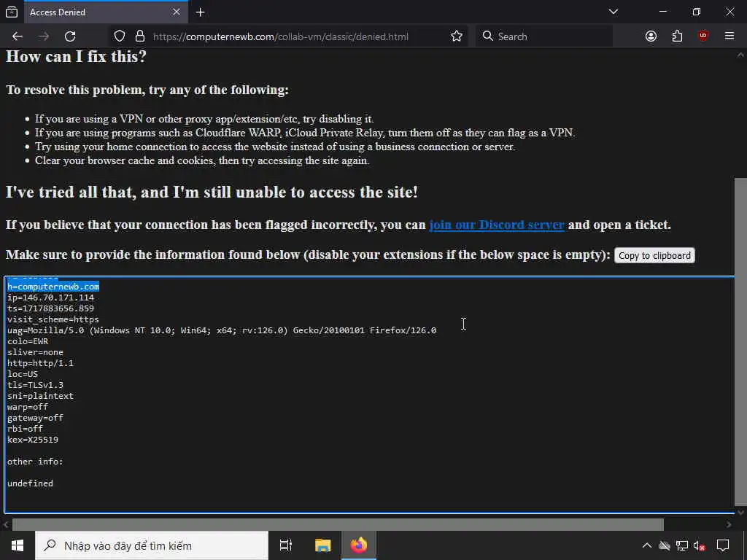Screen dimensions: 747x560
Task: Go back to the previous page
Action: [x=18, y=36]
